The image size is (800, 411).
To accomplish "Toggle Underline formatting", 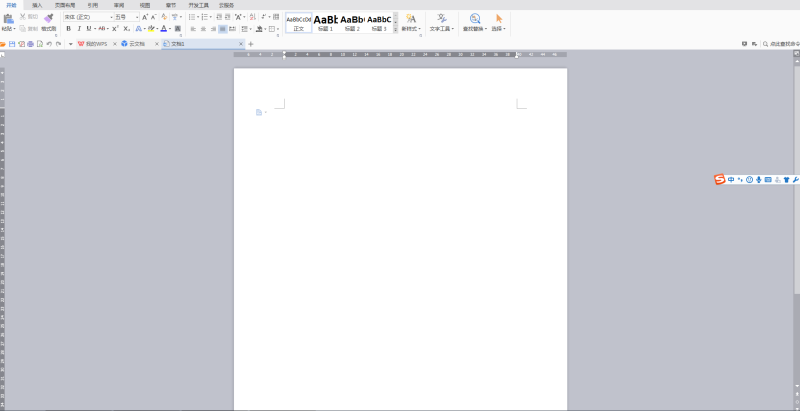I will [x=88, y=29].
